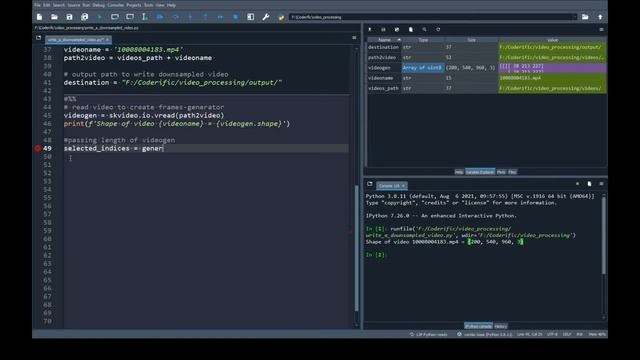Screen dimensions: 640x360
Task: Open the Debug menu
Action: coord(98,5)
